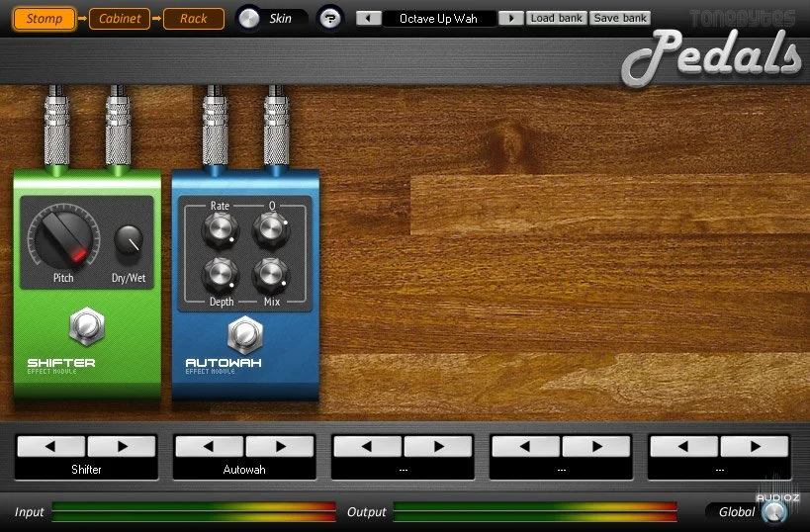Click Load bank button
Screen dimensions: 810x532
click(557, 18)
